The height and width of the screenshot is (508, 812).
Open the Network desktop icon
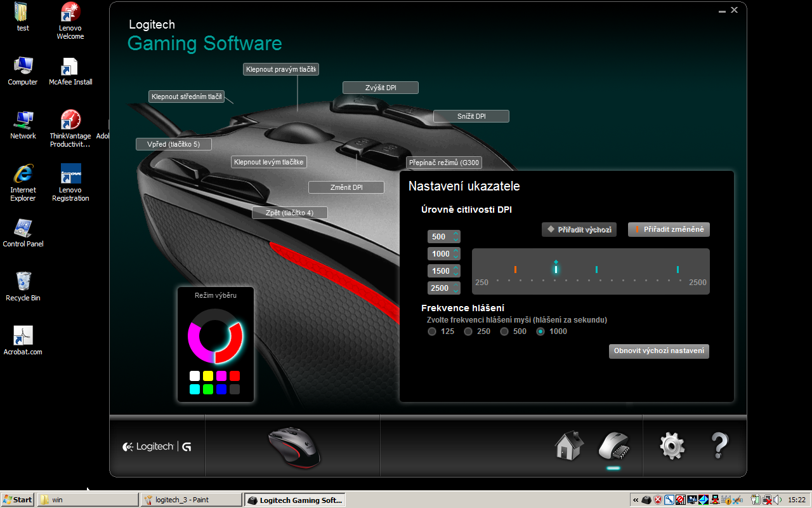pos(23,125)
